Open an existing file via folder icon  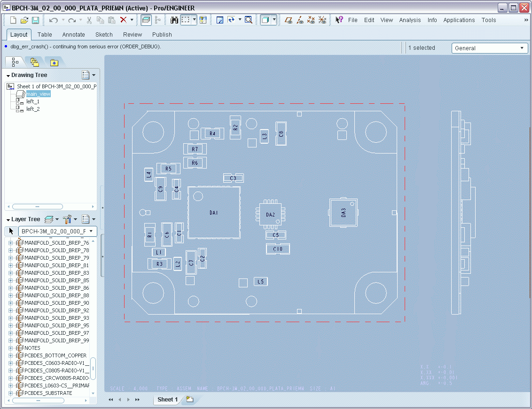tap(24, 20)
